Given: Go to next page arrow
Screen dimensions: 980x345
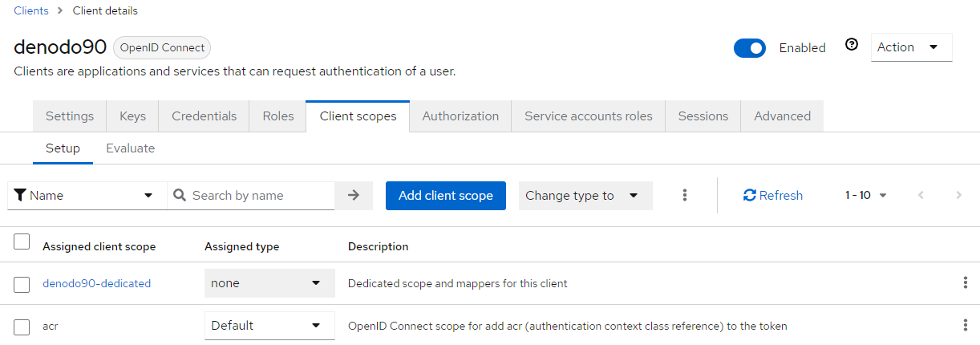Looking at the screenshot, I should pos(959,195).
